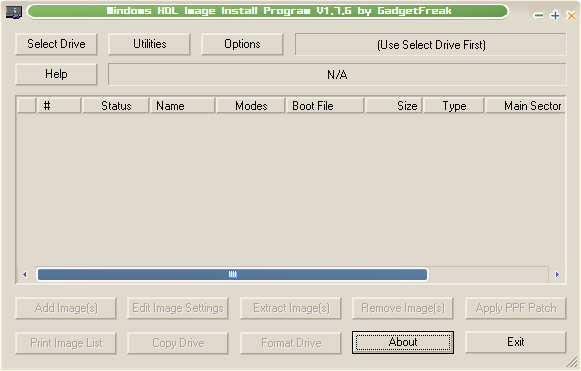Click the 'N/A' status field

tap(337, 74)
